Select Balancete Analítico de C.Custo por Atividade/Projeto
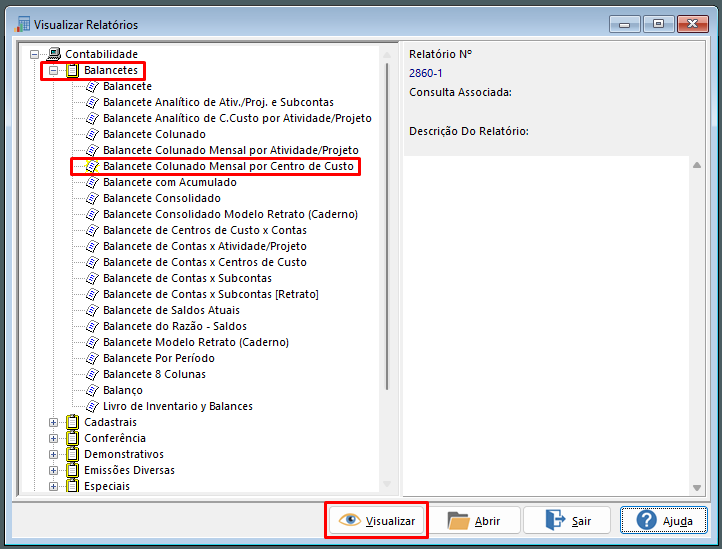The width and height of the screenshot is (722, 549). click(x=237, y=118)
